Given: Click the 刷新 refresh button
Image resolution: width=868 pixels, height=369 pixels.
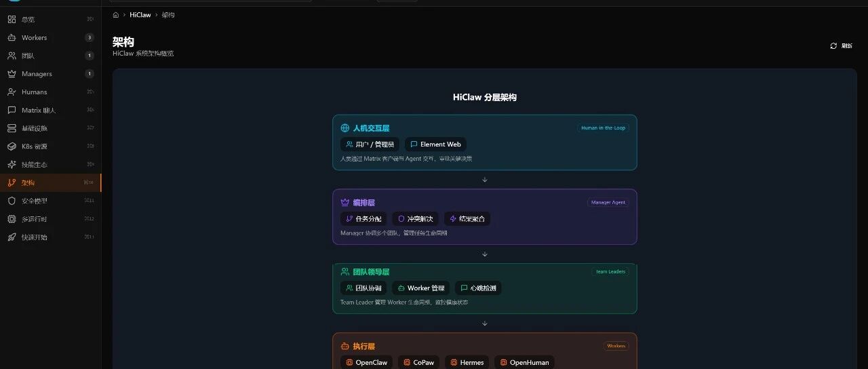Looking at the screenshot, I should coord(842,46).
